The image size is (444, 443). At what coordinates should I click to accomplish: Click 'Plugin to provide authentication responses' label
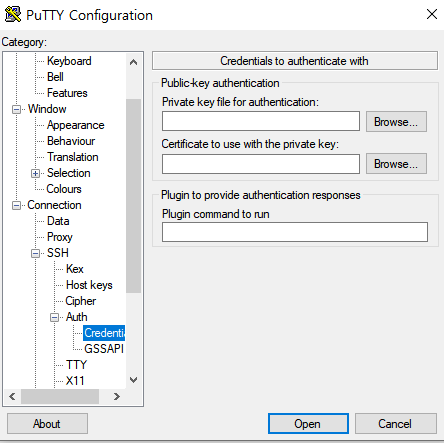click(261, 195)
